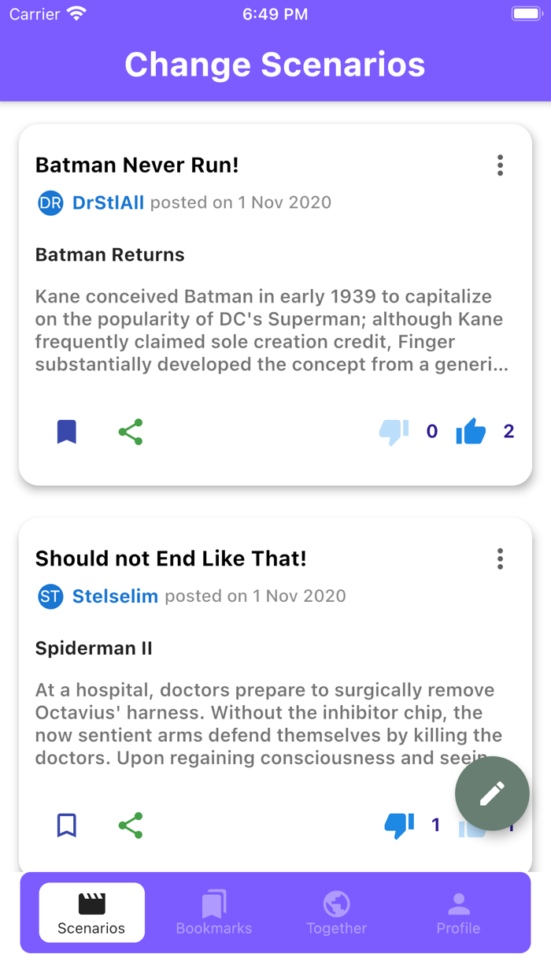This screenshot has width=551, height=980.
Task: Like the Batman Never Run! scenario
Action: (471, 432)
